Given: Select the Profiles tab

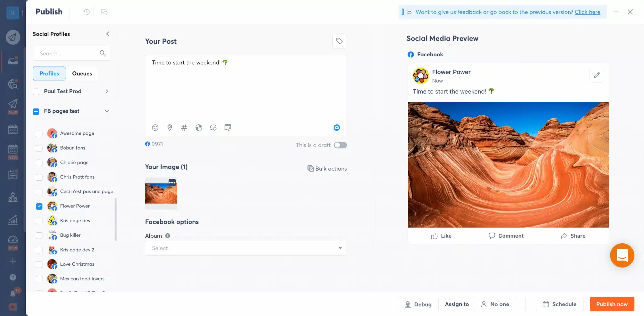Looking at the screenshot, I should tap(49, 73).
